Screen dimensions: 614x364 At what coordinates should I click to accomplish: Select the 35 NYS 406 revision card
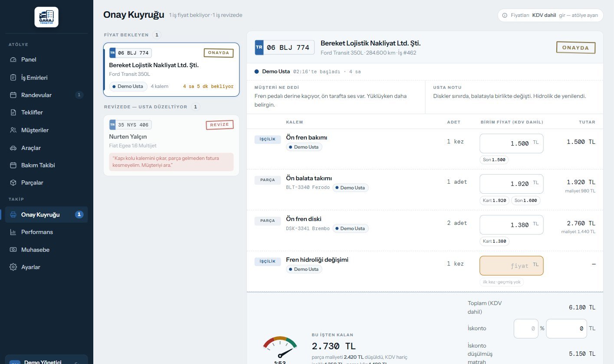point(171,146)
